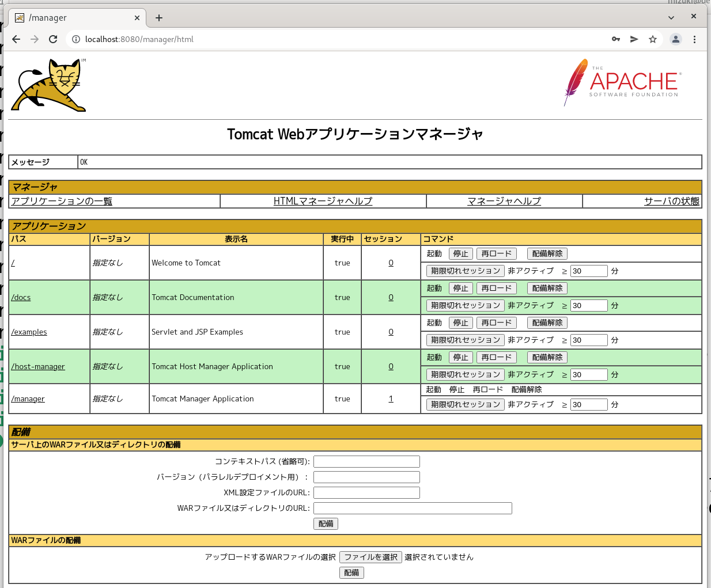Reload (再ロード) the /docs application
Image resolution: width=711 pixels, height=588 pixels.
click(x=497, y=289)
